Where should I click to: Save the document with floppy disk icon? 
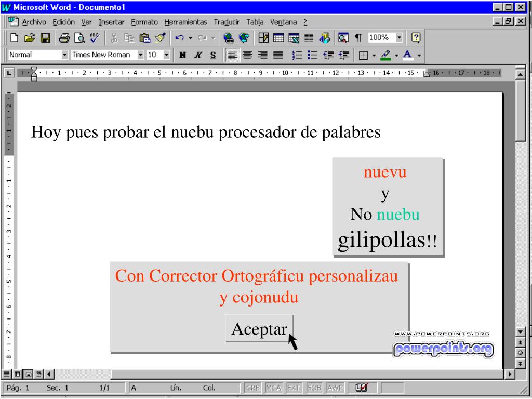45,37
